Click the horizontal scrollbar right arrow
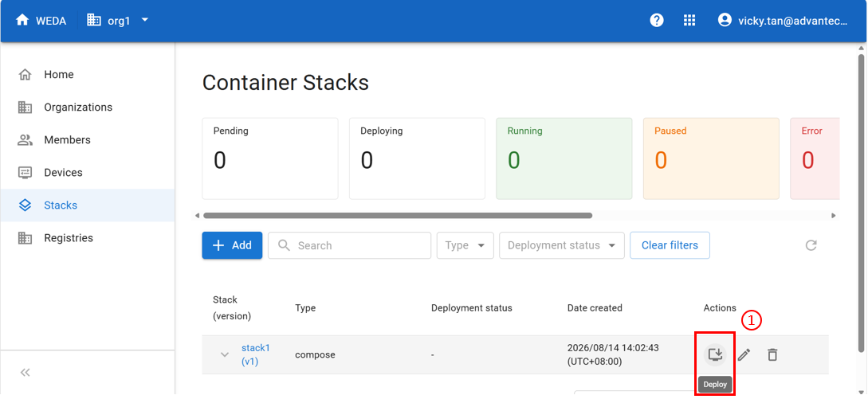This screenshot has height=399, width=868. click(834, 215)
